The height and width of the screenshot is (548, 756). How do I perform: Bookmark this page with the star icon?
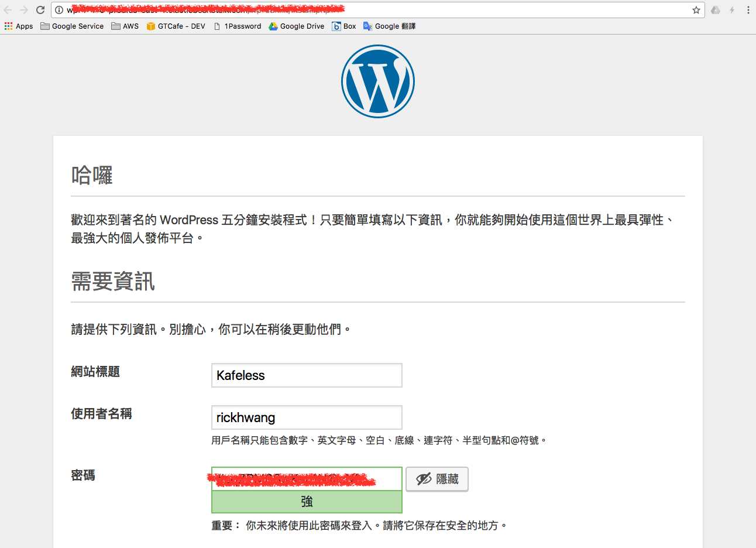(x=696, y=10)
